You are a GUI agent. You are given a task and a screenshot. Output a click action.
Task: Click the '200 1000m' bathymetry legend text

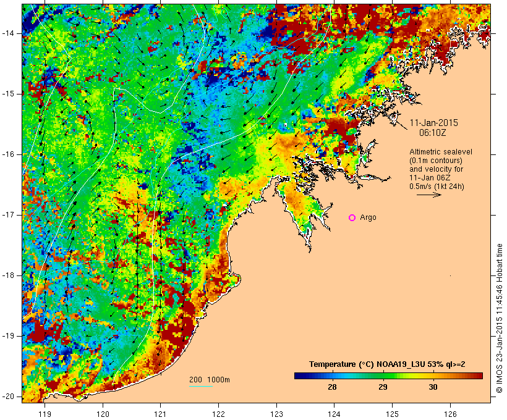(210, 380)
